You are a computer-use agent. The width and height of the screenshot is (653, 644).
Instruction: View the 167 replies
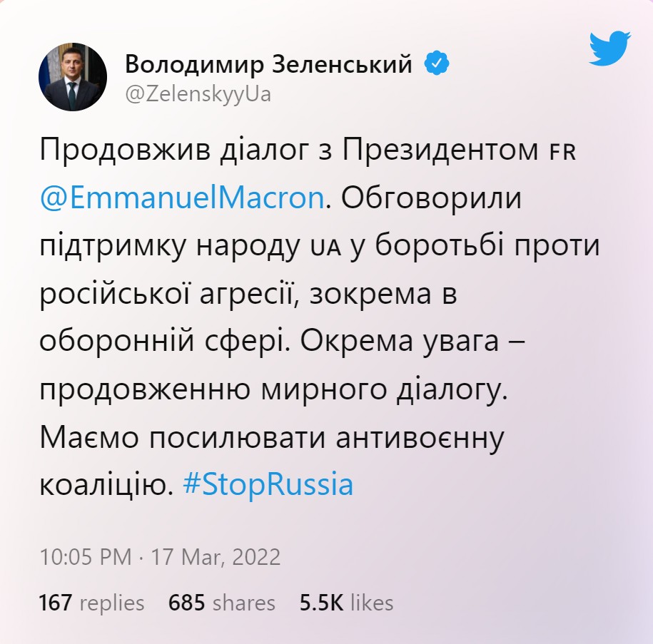(x=91, y=603)
